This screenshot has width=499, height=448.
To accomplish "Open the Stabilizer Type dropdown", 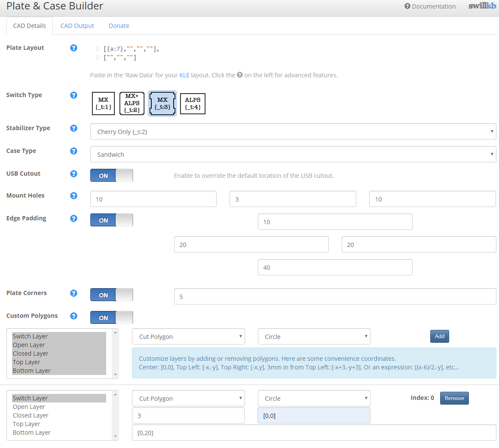I will (x=293, y=131).
